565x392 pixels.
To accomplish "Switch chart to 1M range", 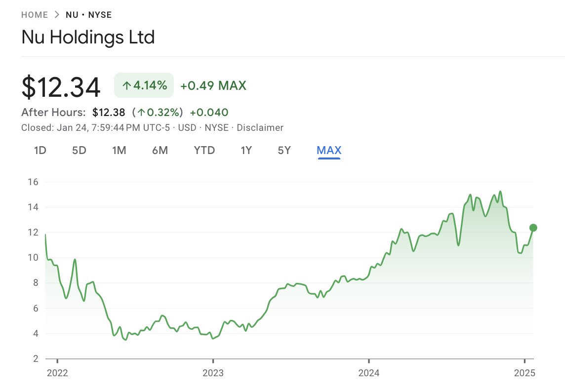I will point(119,150).
